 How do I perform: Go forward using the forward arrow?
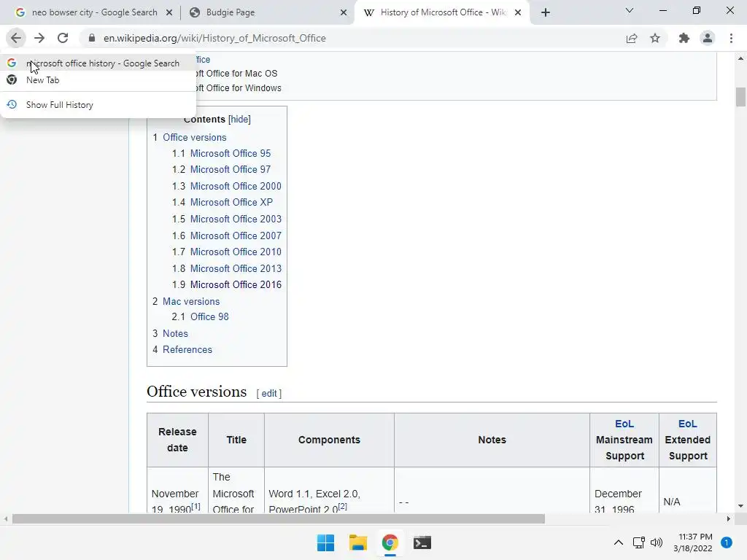[x=39, y=38]
